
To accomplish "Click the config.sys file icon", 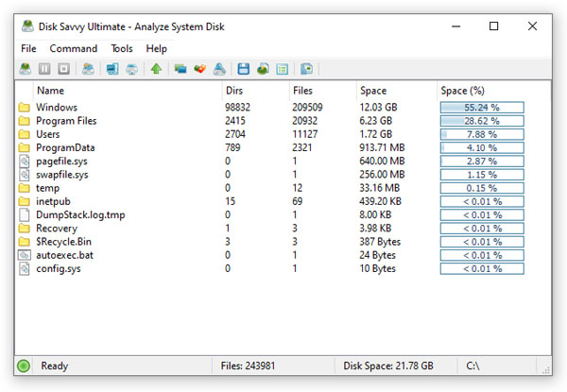I will point(25,268).
